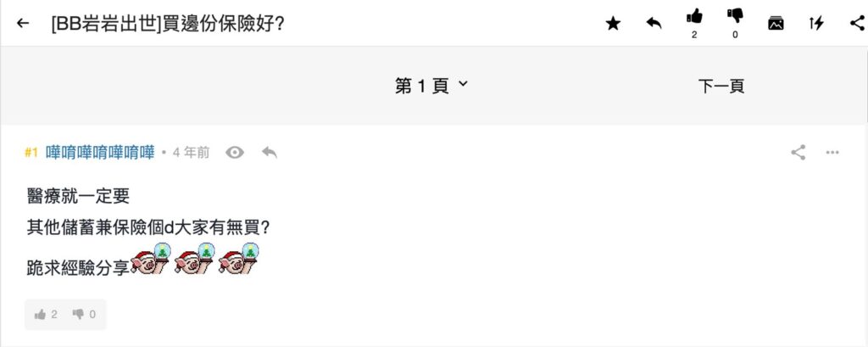Downvote post #1 with thumbs-down button
Viewport: 868px width, 347px height.
84,314
